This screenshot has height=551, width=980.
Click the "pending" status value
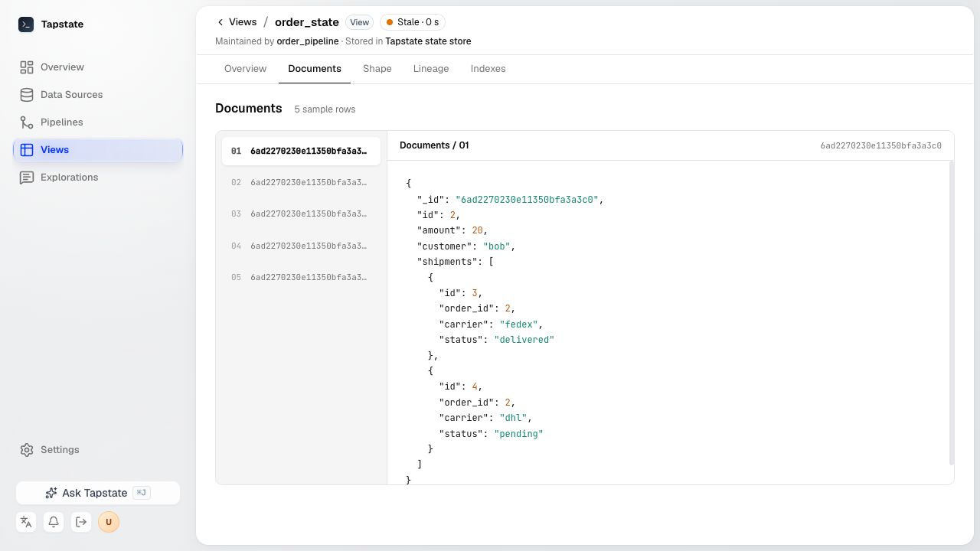coord(518,434)
